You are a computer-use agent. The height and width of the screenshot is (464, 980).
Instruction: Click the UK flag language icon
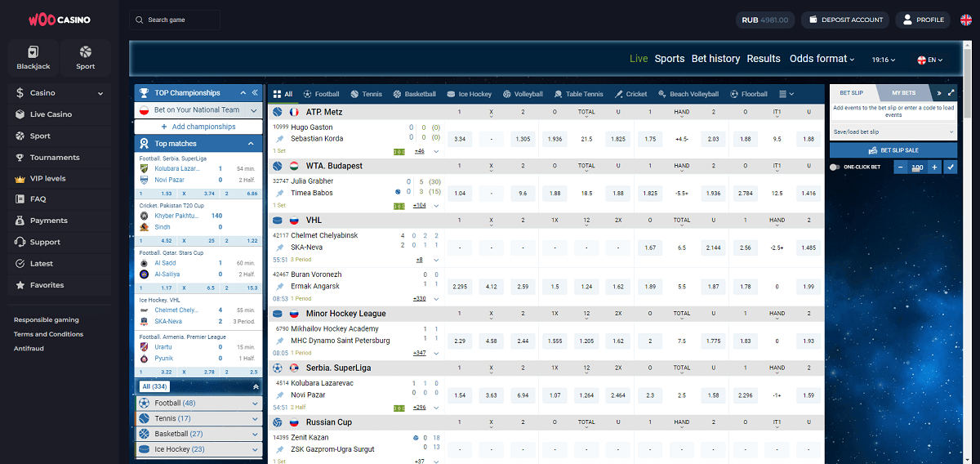tap(966, 20)
